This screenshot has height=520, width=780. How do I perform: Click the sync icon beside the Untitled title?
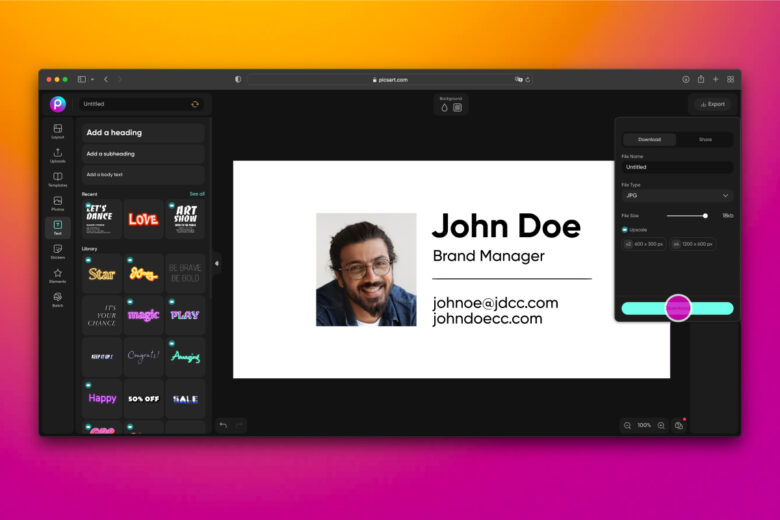pyautogui.click(x=195, y=104)
